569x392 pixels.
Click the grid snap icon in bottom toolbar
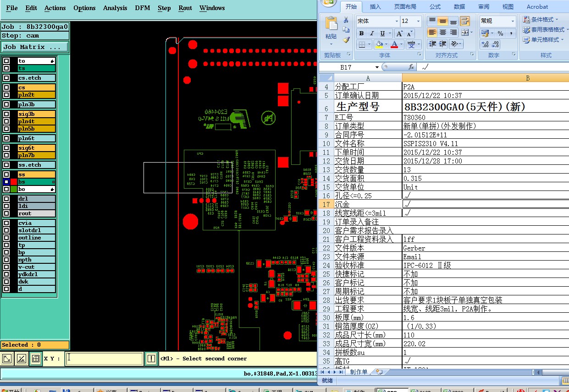click(x=36, y=359)
